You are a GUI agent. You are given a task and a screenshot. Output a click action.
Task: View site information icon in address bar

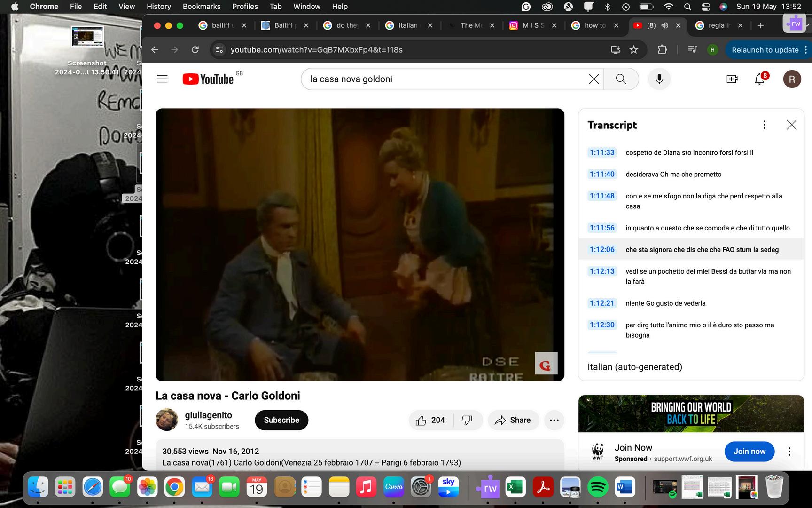click(x=219, y=50)
